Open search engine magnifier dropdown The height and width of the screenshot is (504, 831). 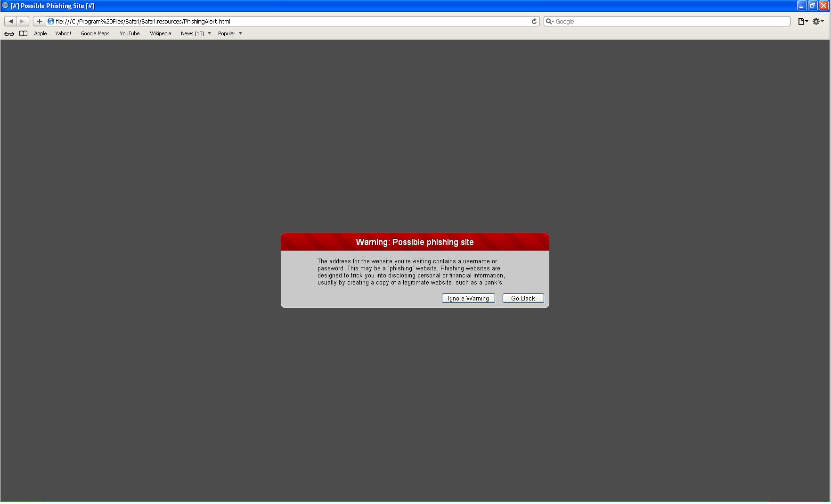click(x=550, y=21)
